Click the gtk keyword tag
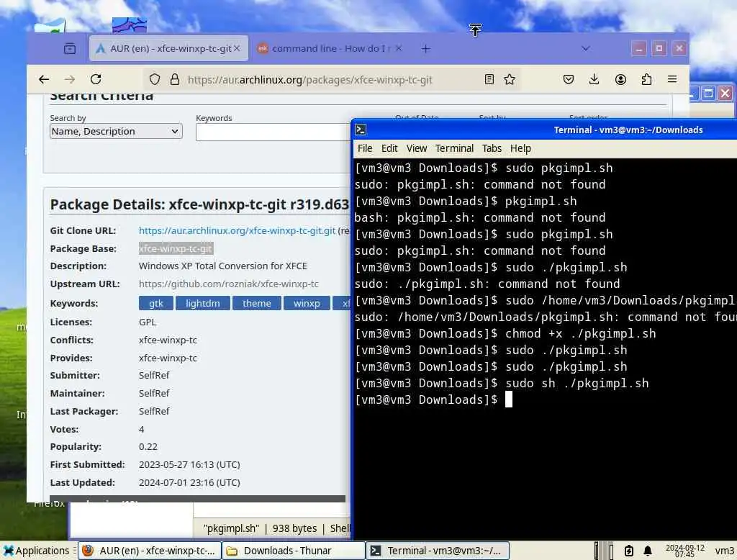This screenshot has height=560, width=737. [156, 303]
